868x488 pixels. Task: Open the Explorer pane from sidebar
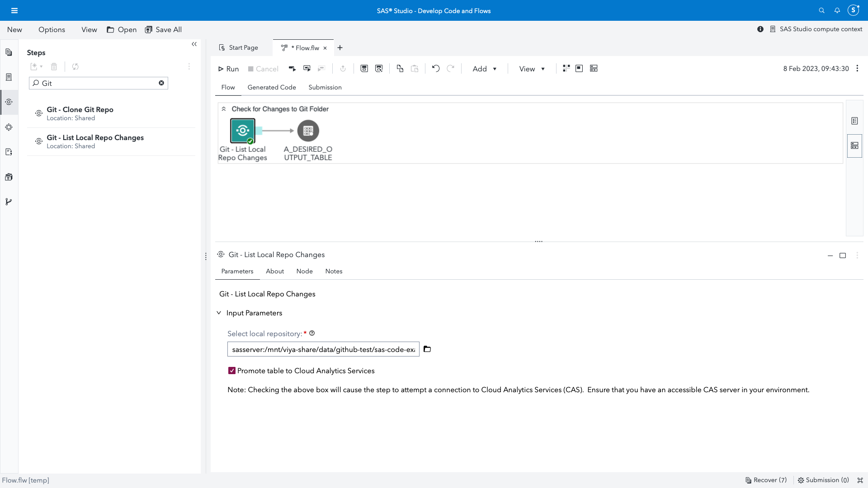9,52
